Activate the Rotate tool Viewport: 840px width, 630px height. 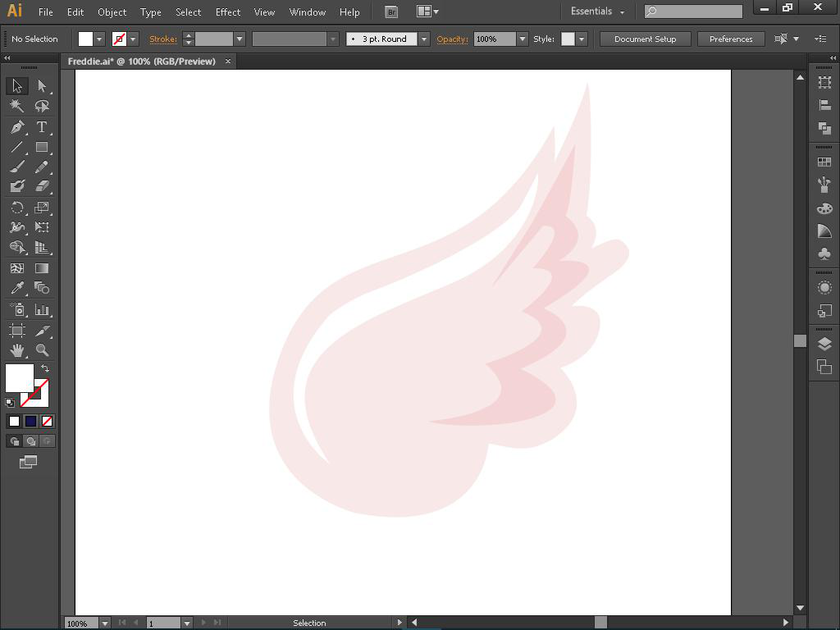coord(17,208)
